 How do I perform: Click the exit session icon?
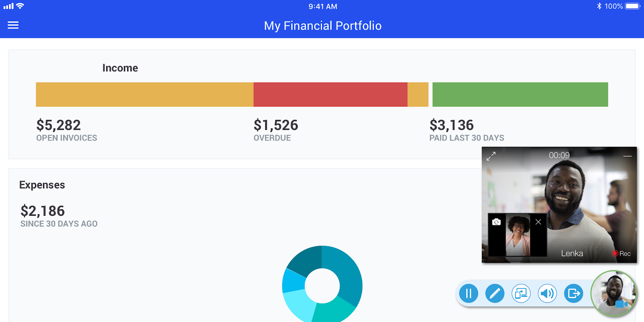coord(574,293)
